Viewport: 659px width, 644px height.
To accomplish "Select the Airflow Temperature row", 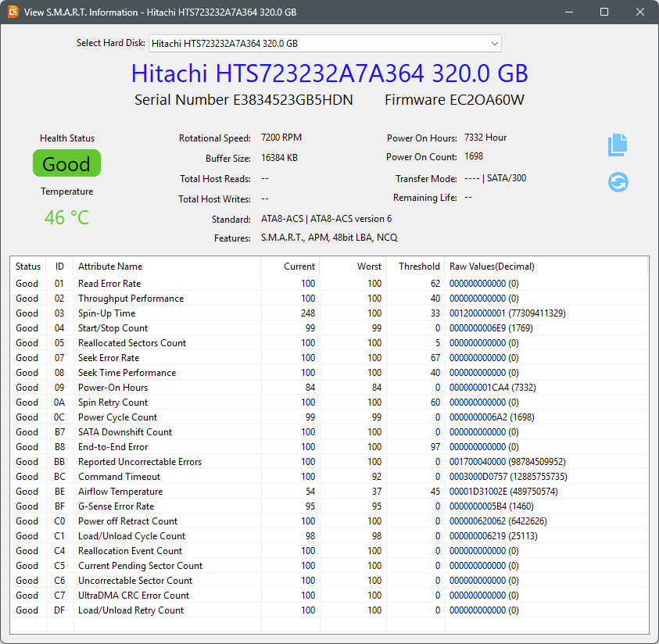I will pyautogui.click(x=329, y=492).
